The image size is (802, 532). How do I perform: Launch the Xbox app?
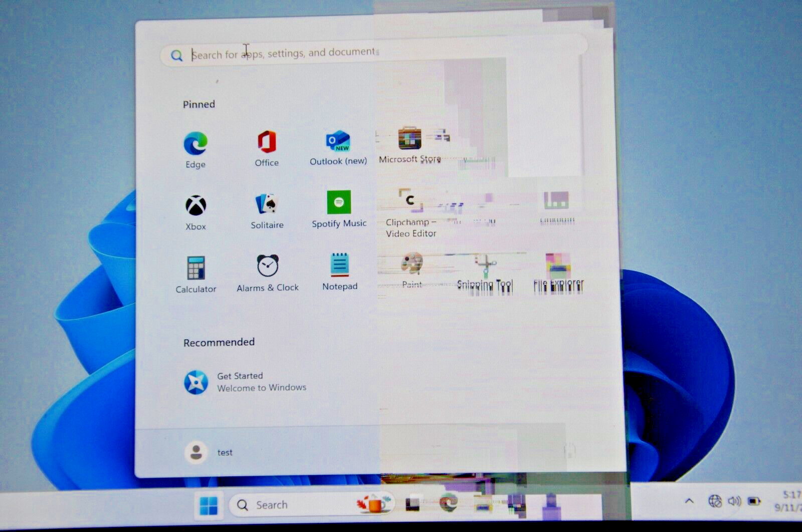[x=195, y=212]
